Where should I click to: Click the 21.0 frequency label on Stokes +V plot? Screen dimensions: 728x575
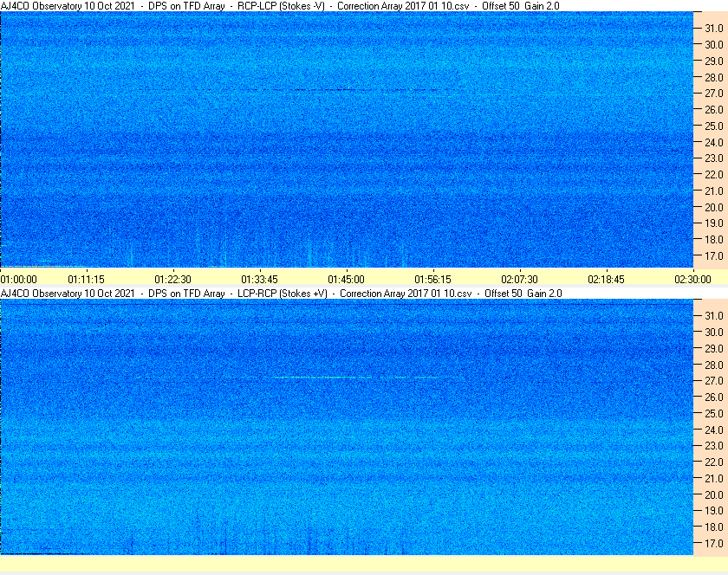[x=714, y=479]
